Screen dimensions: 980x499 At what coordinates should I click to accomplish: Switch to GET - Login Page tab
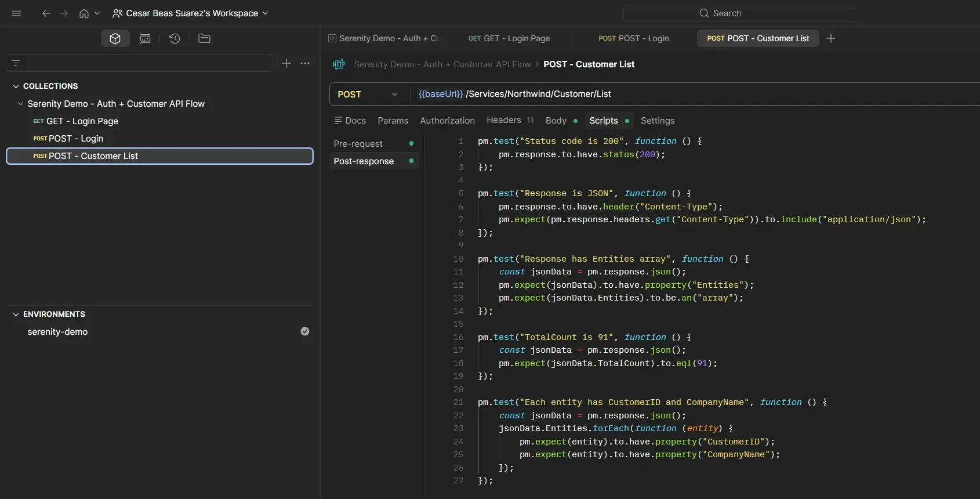(x=509, y=38)
